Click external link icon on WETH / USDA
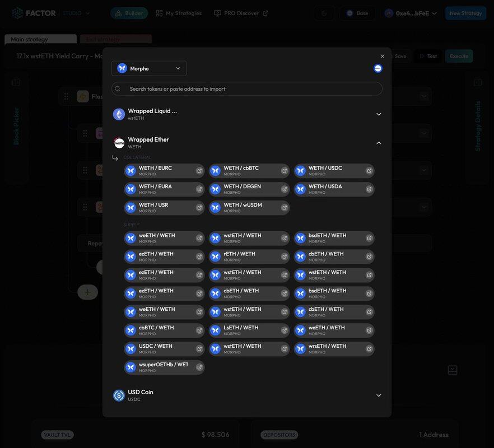This screenshot has height=448, width=494. coord(369,190)
